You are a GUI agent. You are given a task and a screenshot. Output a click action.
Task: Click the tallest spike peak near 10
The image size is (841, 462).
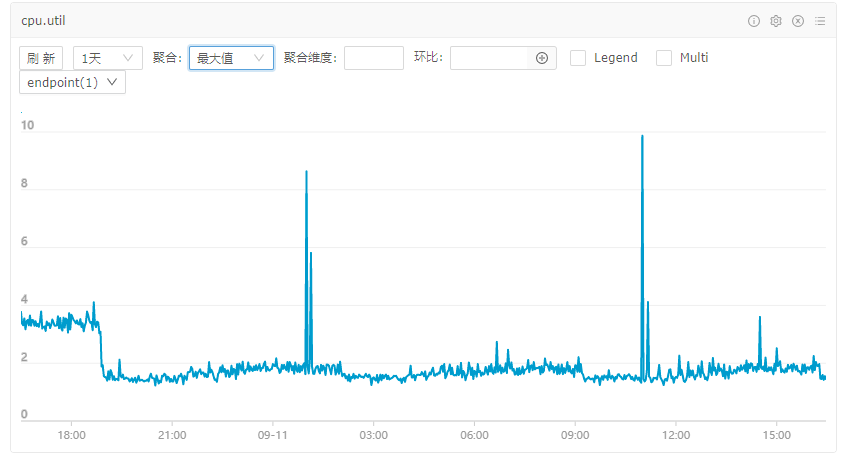tap(642, 136)
